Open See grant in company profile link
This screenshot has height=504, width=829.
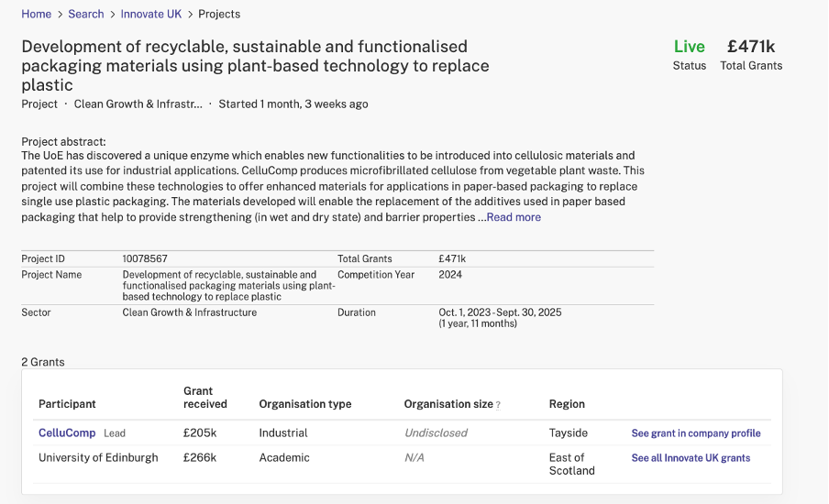pyautogui.click(x=696, y=433)
